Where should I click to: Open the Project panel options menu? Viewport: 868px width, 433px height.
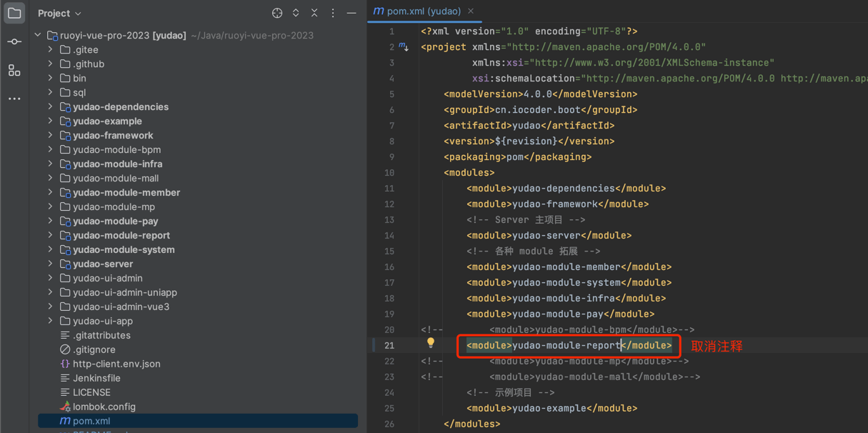click(333, 13)
